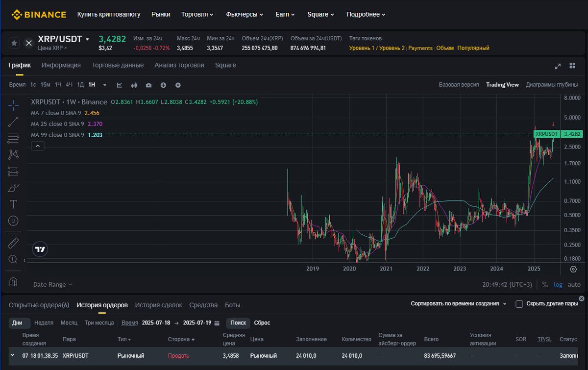Open Square tab above the chart
The width and height of the screenshot is (588, 370).
click(225, 65)
